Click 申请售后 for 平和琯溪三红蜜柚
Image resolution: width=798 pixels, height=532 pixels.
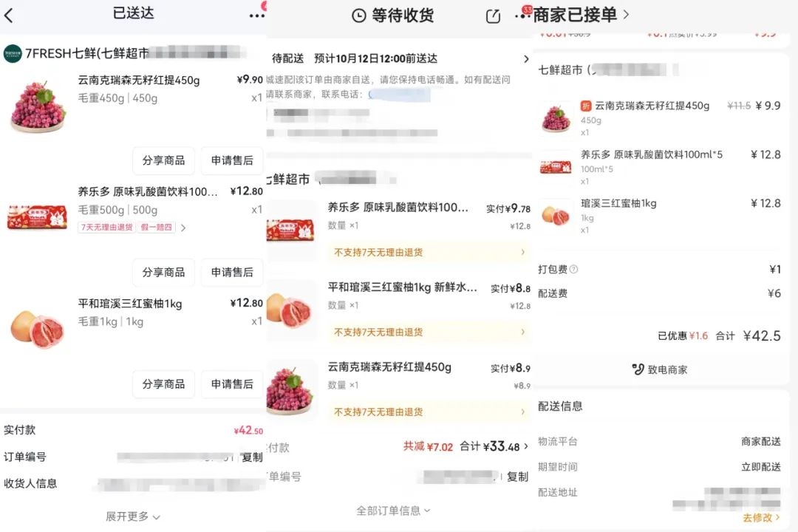(232, 384)
